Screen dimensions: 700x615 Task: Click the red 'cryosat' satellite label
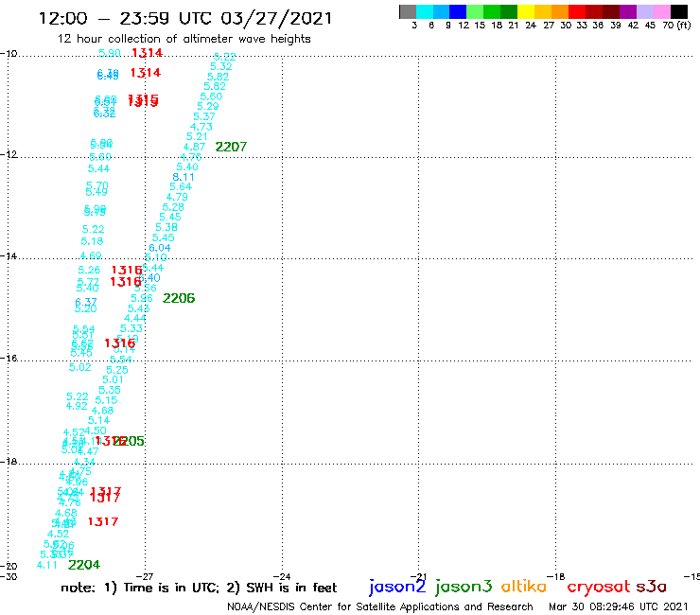pyautogui.click(x=599, y=587)
